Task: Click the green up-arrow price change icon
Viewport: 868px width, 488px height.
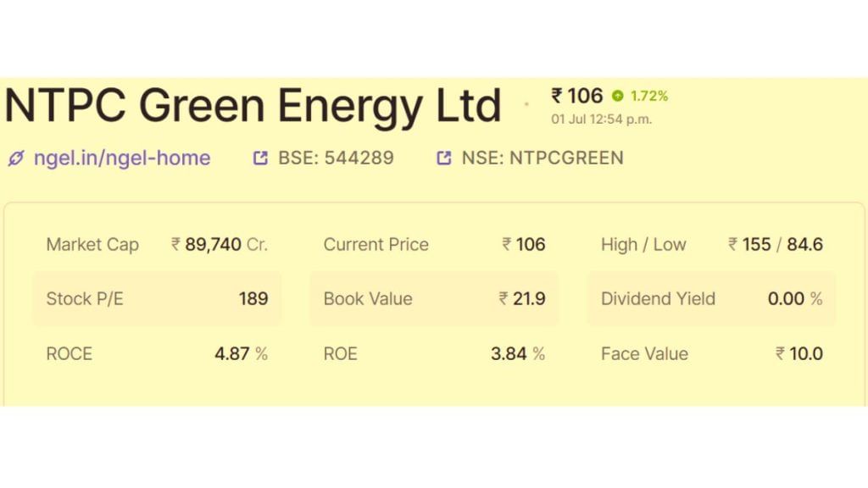Action: [618, 96]
